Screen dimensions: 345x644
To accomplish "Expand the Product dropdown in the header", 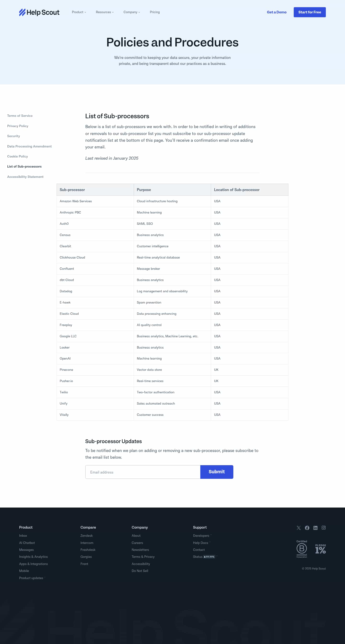I will coord(79,12).
